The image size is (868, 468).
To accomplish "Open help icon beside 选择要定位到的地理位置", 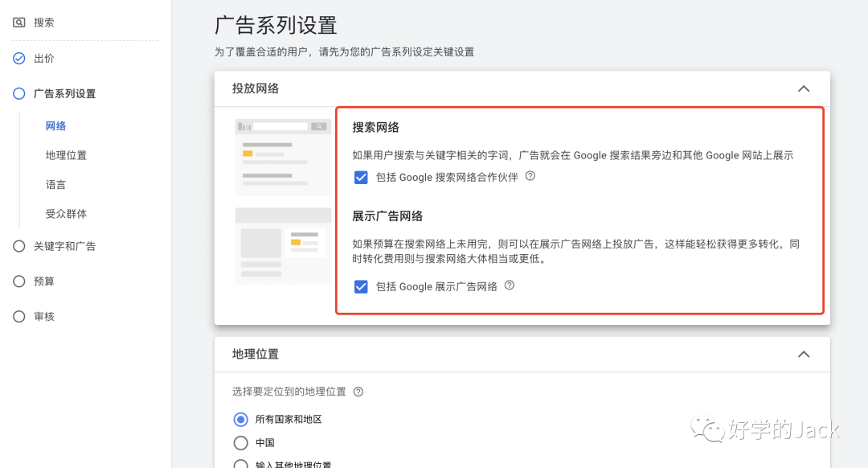I will tap(358, 392).
